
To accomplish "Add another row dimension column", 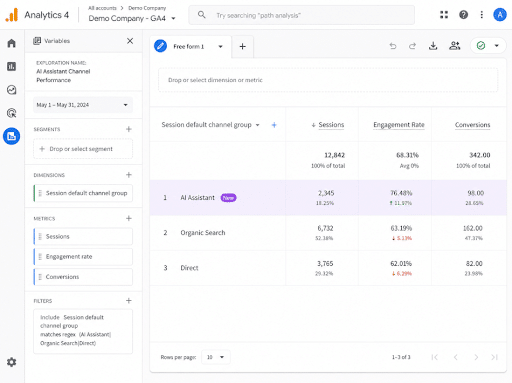I will 274,125.
